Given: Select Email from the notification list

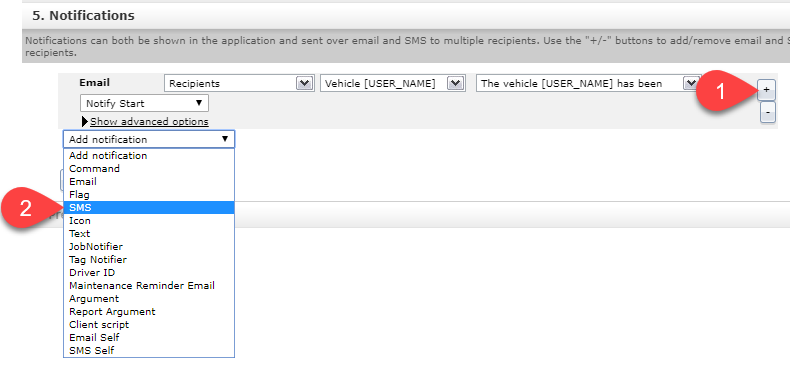Looking at the screenshot, I should coord(149,181).
